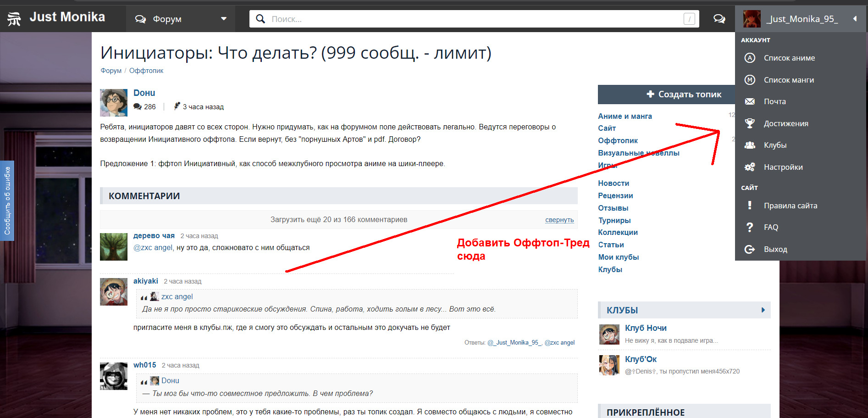Viewport: 868px width, 418px height.
Task: Open Настройки gear settings item
Action: (783, 167)
